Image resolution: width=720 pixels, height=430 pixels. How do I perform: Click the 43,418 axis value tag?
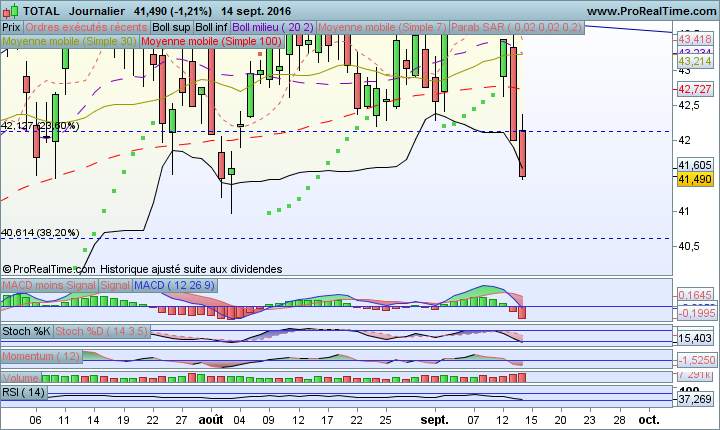[695, 39]
